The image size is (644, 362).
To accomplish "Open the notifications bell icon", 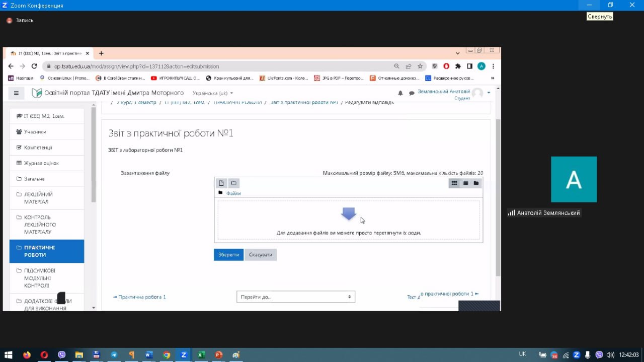I will coord(400,93).
